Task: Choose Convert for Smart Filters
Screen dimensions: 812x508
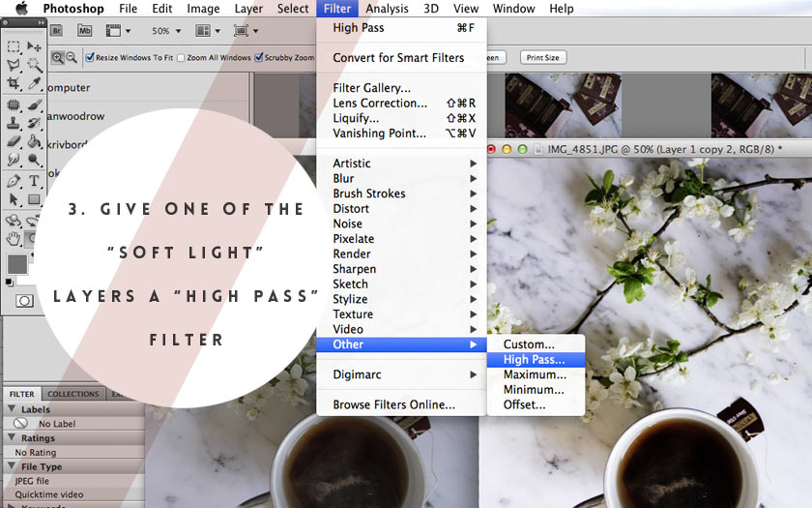Action: (401, 58)
